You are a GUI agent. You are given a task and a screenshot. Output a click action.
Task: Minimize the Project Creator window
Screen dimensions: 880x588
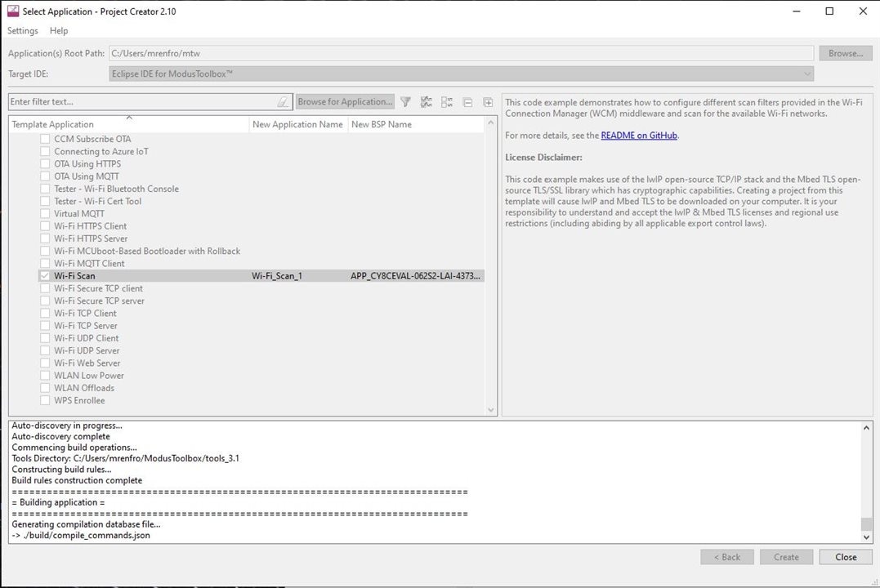pyautogui.click(x=797, y=11)
